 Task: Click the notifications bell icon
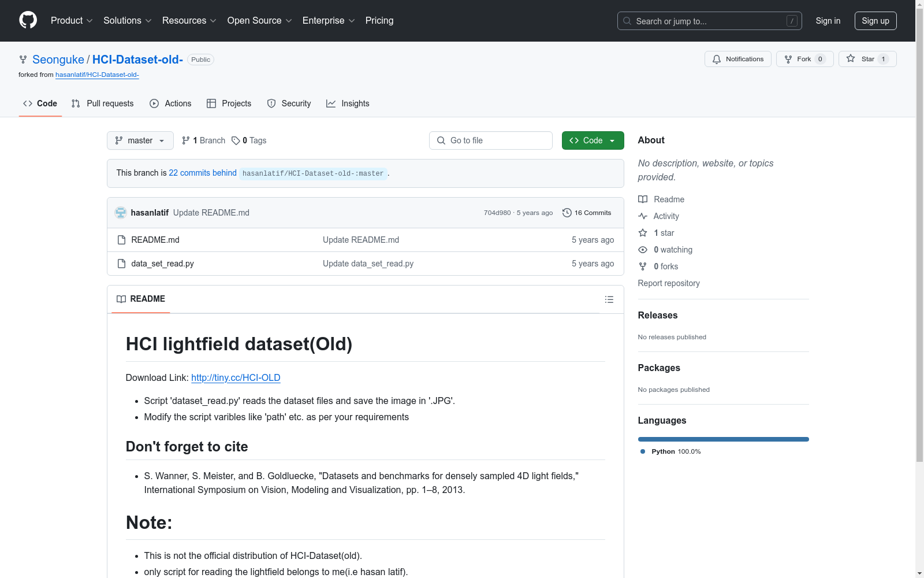[717, 60]
